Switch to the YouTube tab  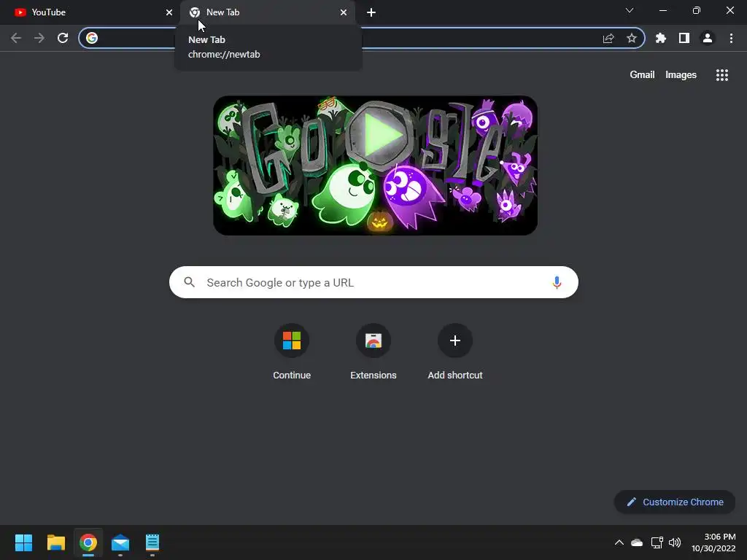click(90, 12)
